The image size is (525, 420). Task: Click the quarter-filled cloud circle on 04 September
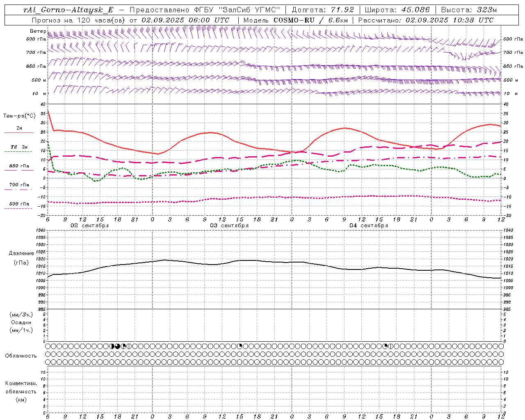point(385,346)
